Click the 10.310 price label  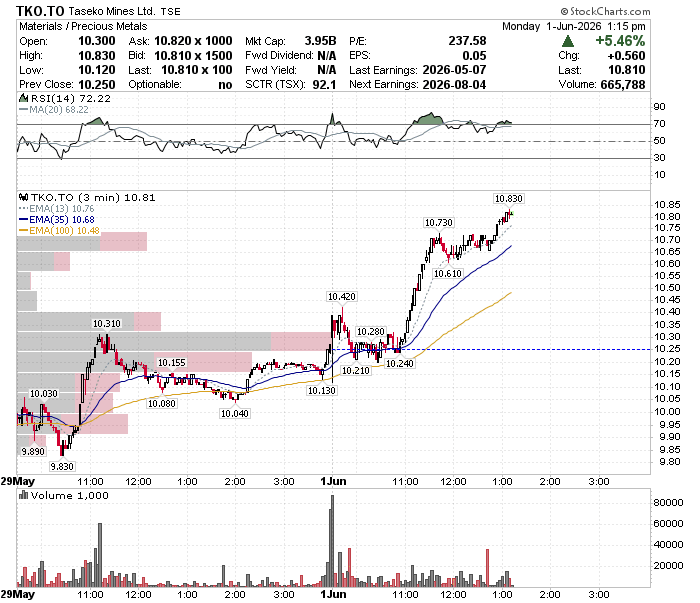(x=107, y=324)
